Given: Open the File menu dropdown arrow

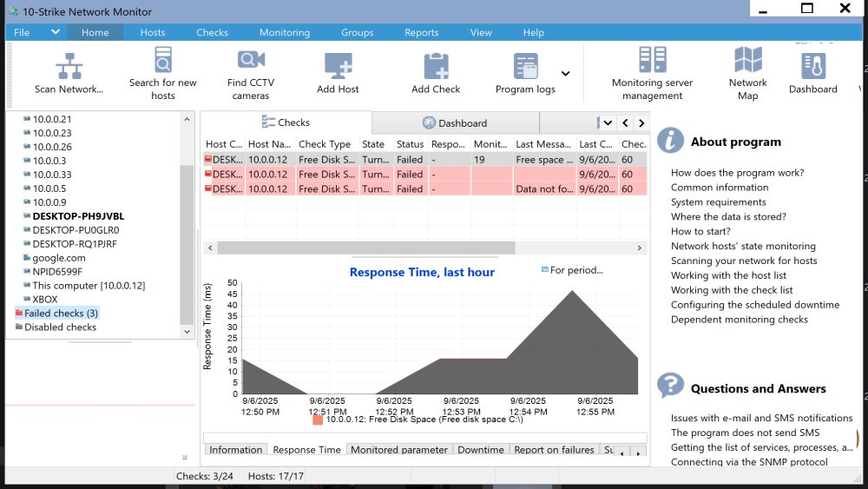Looking at the screenshot, I should coord(55,31).
